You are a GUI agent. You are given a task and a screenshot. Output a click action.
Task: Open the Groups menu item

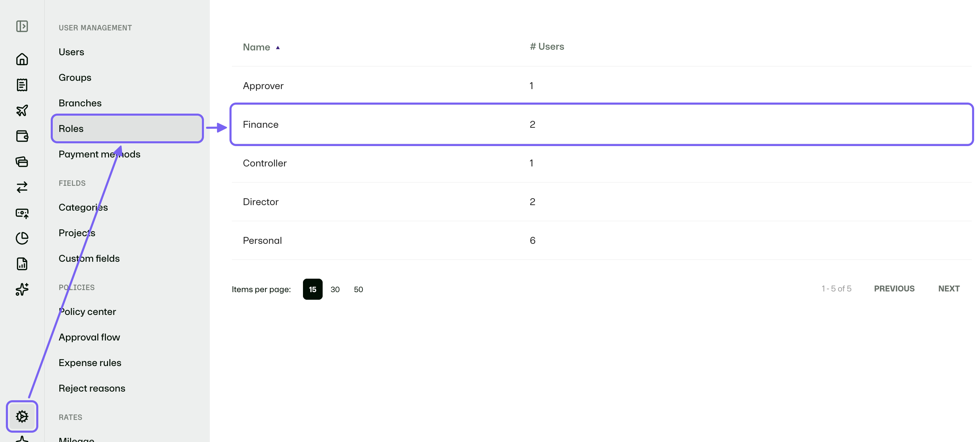coord(75,77)
